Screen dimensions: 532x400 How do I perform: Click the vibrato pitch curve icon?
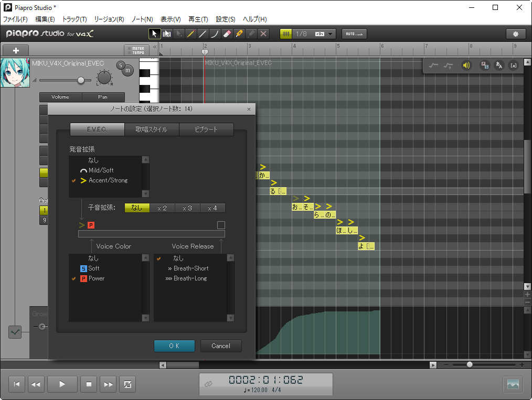pos(449,66)
